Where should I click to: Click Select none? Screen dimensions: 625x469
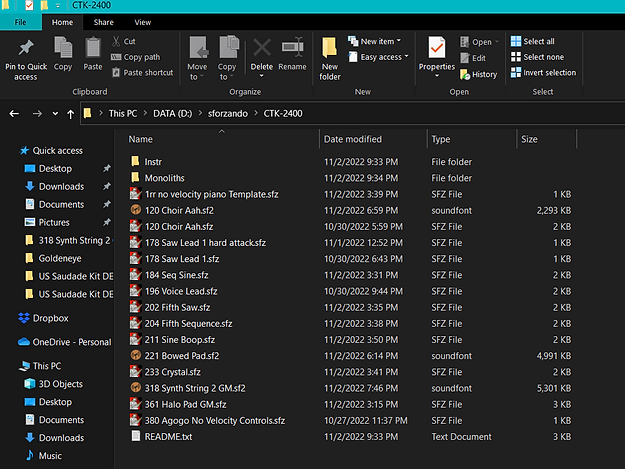coord(537,57)
